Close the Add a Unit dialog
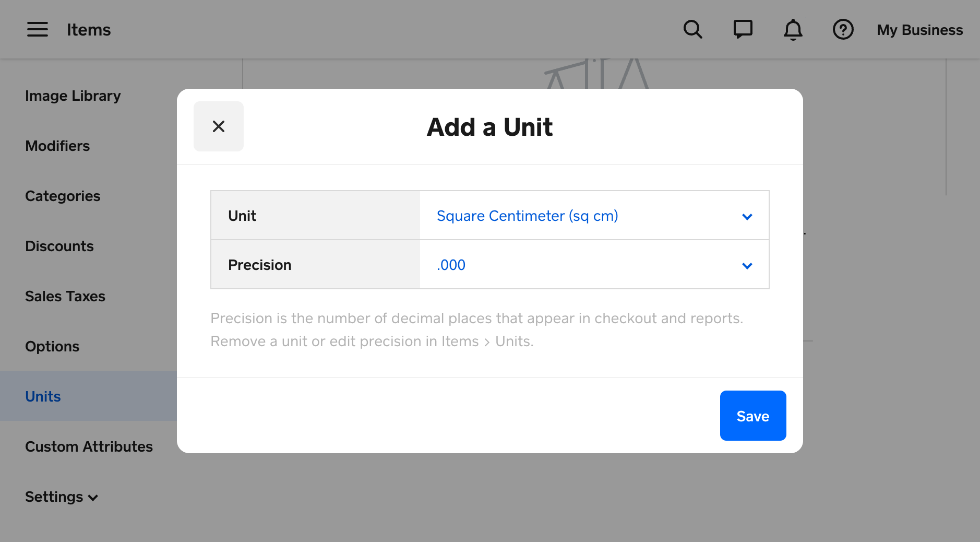Viewport: 980px width, 542px height. point(219,126)
